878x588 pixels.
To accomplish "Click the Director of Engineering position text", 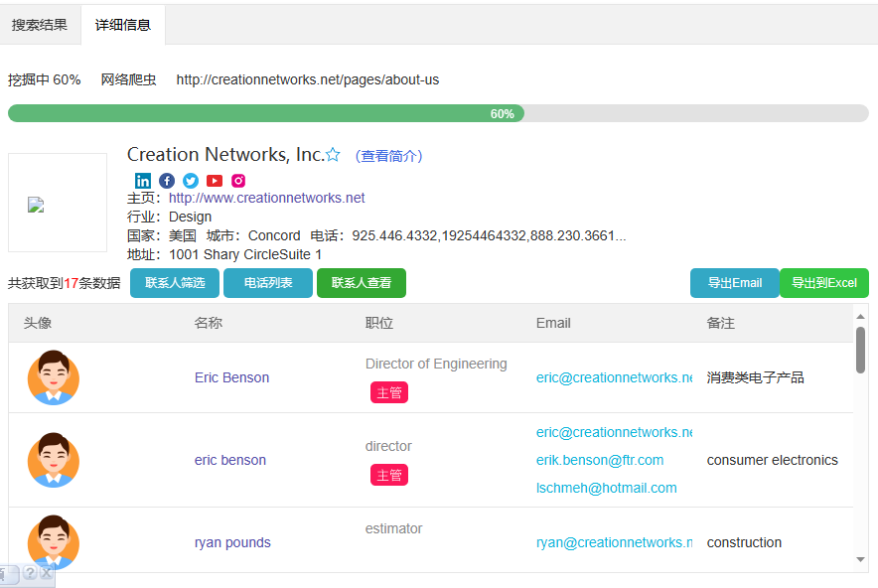I will (436, 364).
